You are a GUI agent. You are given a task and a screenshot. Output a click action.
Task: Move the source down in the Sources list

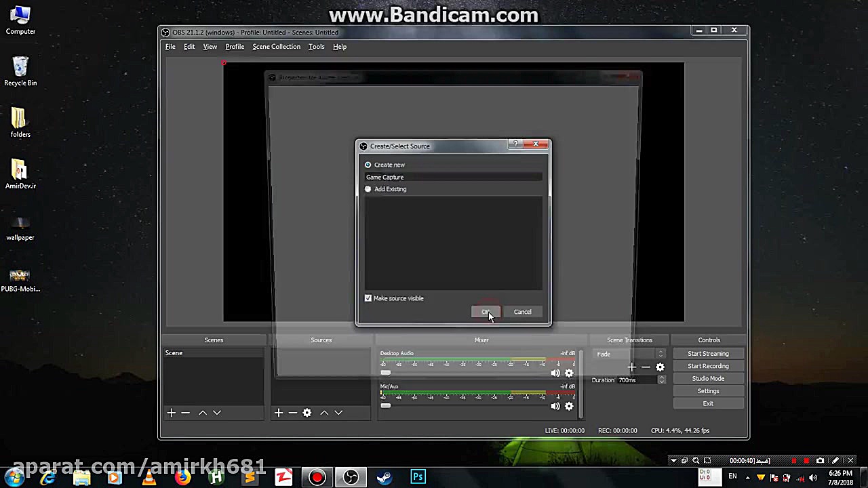tap(338, 413)
